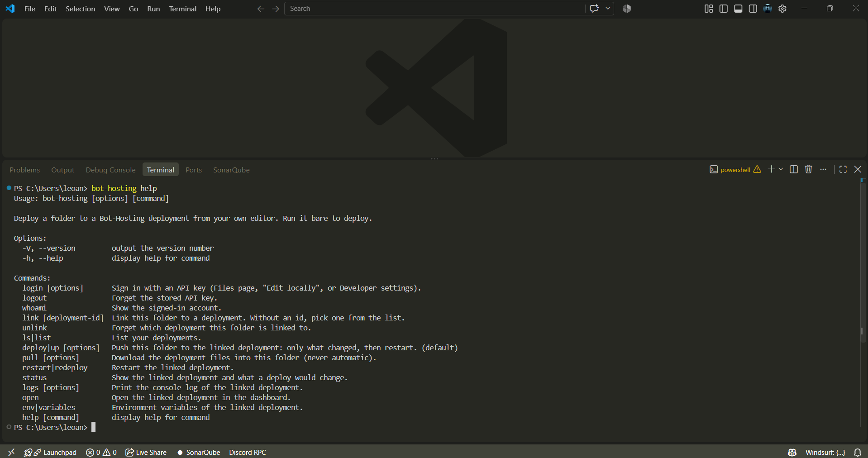This screenshot has width=868, height=458.
Task: Open the chat sparkle icon
Action: (x=594, y=9)
